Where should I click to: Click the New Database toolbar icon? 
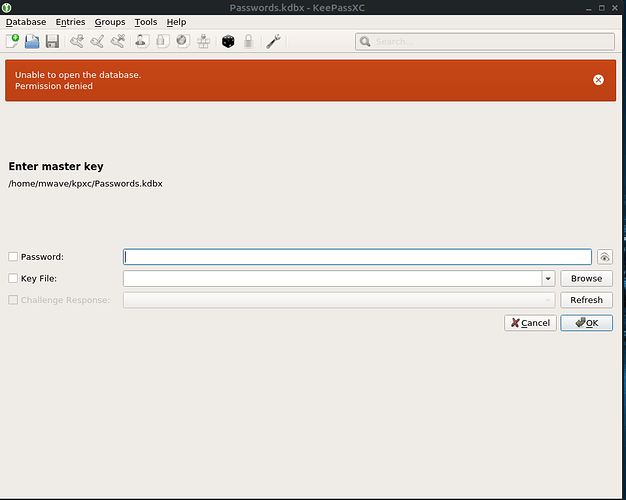point(12,41)
